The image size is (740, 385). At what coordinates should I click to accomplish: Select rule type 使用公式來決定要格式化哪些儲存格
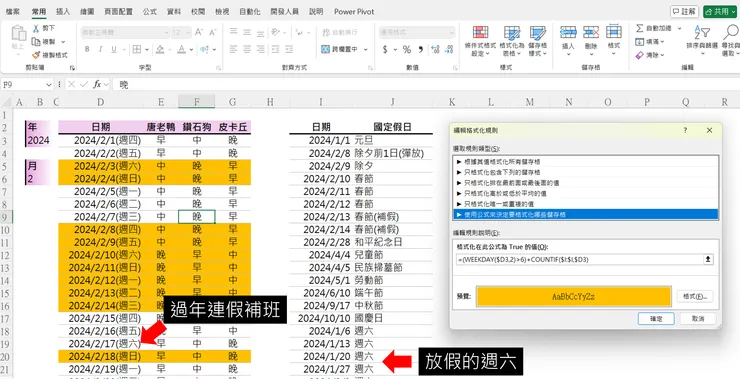(x=585, y=214)
